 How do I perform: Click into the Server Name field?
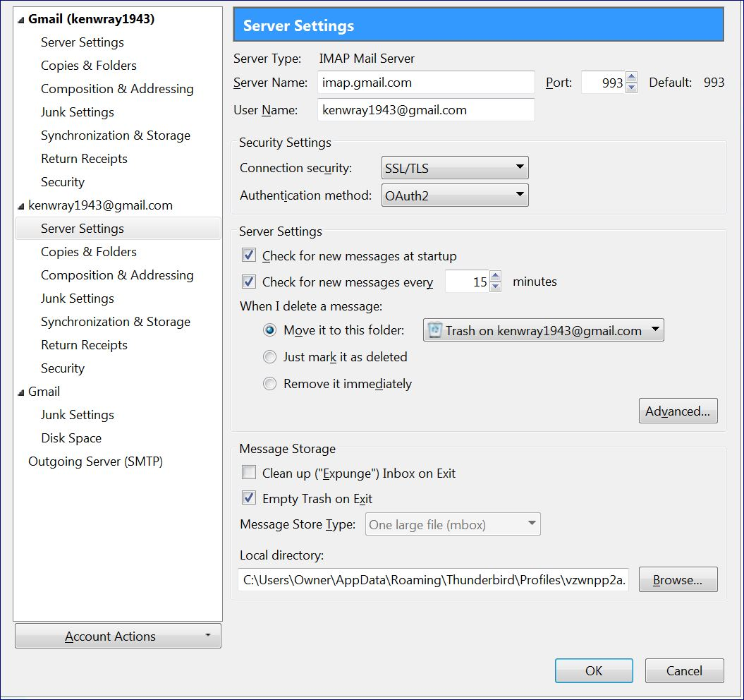[x=426, y=83]
